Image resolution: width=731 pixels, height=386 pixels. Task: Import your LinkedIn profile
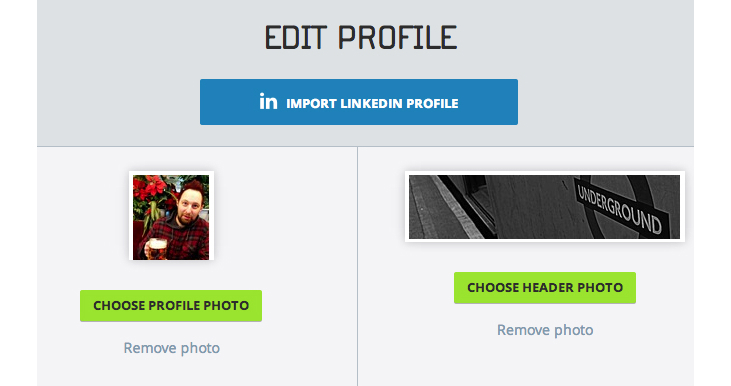(359, 102)
